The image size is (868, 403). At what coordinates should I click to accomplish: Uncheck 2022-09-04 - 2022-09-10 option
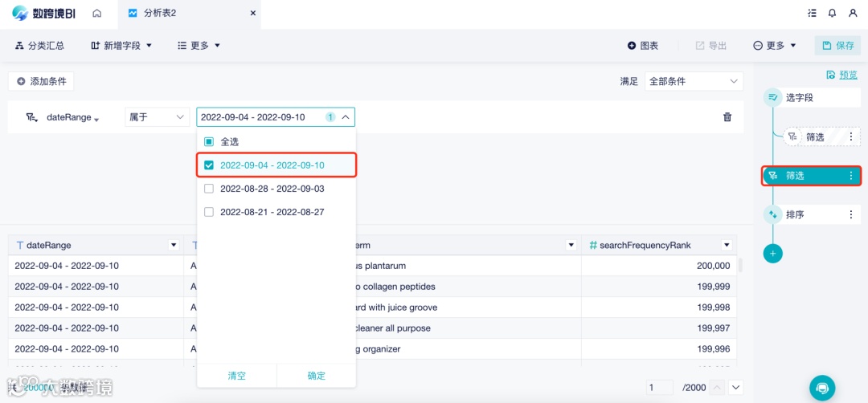point(209,165)
